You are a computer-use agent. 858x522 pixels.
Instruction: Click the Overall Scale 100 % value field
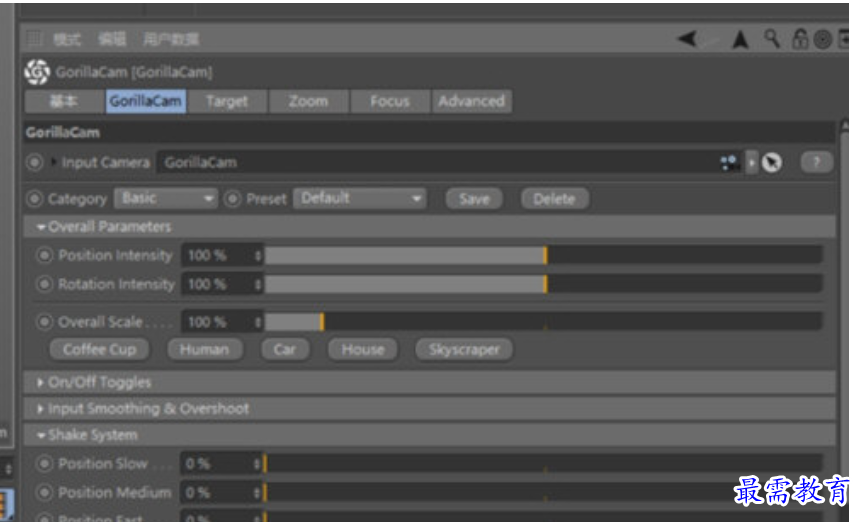(218, 322)
